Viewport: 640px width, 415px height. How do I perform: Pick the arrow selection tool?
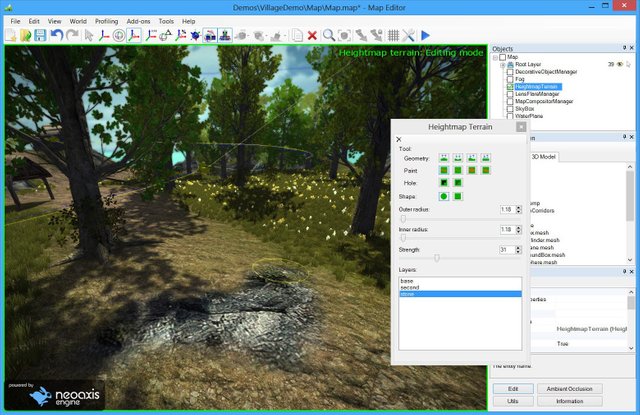click(88, 36)
